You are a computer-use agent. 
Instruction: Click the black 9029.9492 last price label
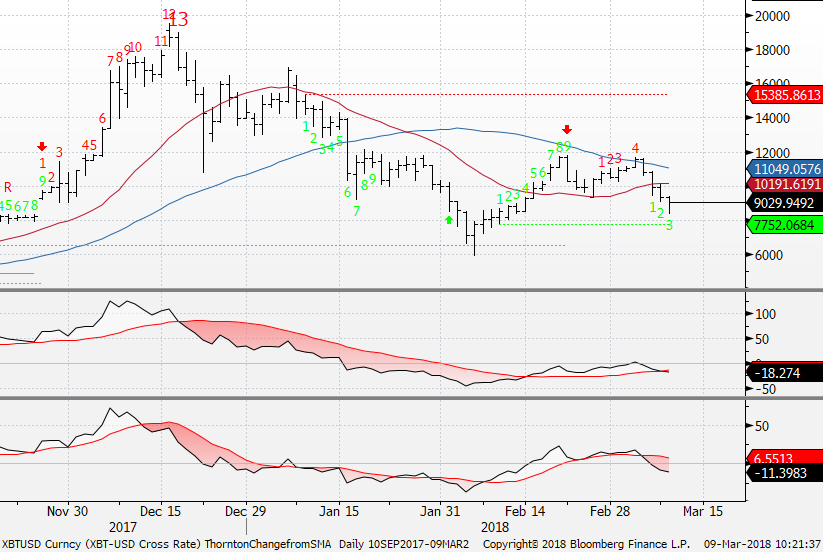click(784, 203)
